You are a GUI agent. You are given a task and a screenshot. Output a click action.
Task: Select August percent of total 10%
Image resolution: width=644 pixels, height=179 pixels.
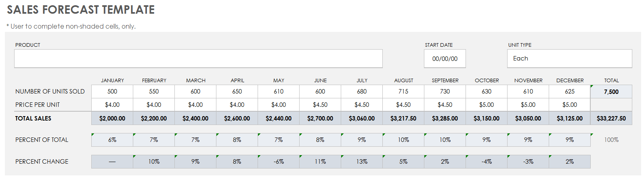click(403, 140)
